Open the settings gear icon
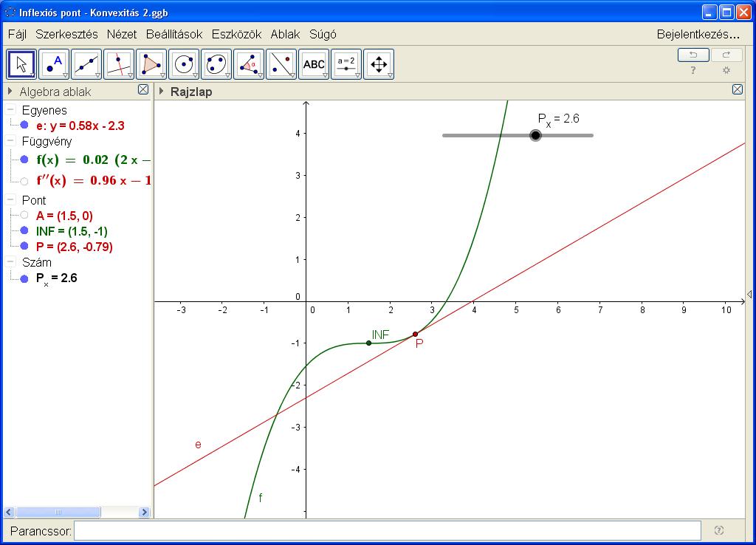The width and height of the screenshot is (756, 545). [726, 70]
